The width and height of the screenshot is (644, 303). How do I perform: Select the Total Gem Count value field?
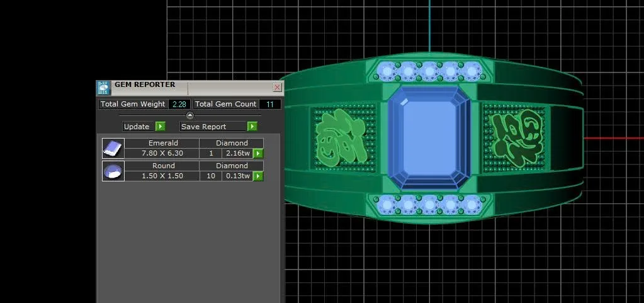point(270,104)
